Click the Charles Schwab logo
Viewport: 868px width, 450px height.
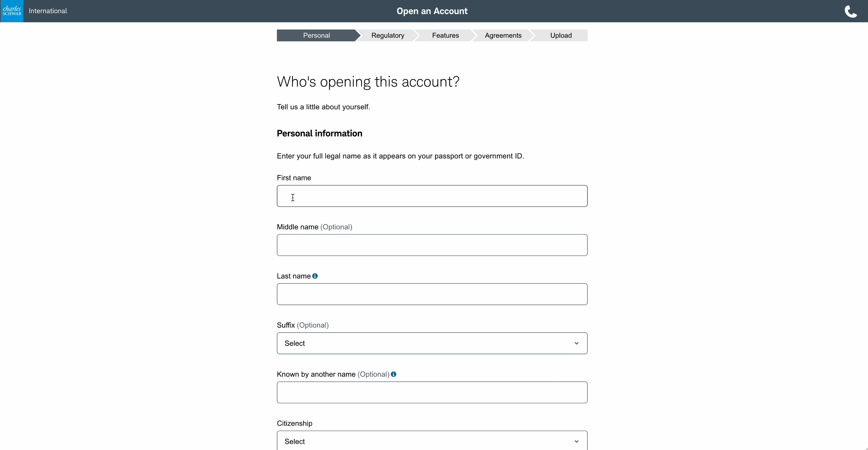12,11
